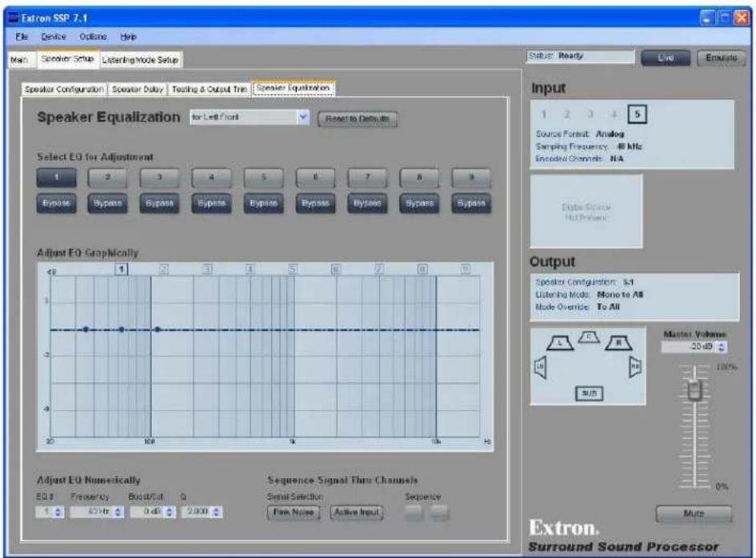
Task: Open the 'for Left Front' speaker dropdown
Action: [250, 117]
